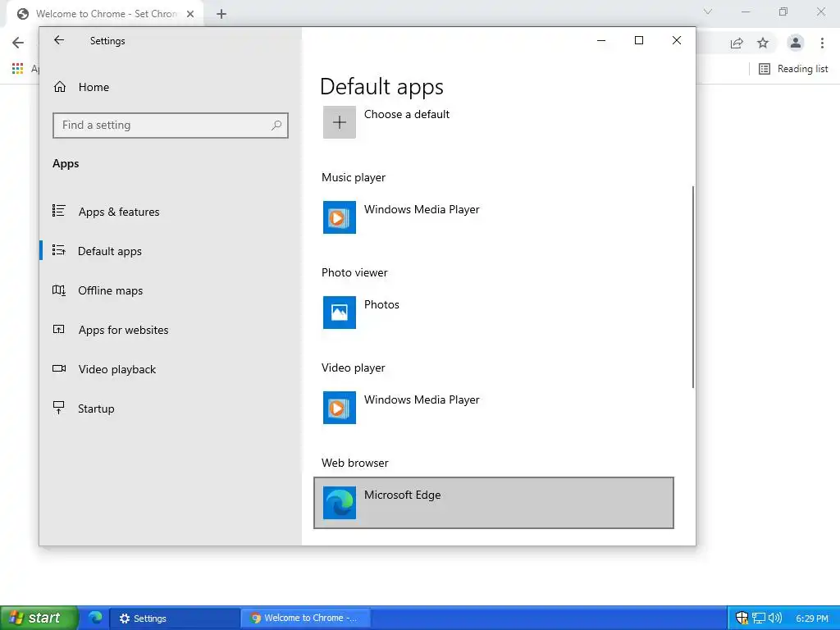
Task: Maximize the Settings window
Action: coord(638,40)
